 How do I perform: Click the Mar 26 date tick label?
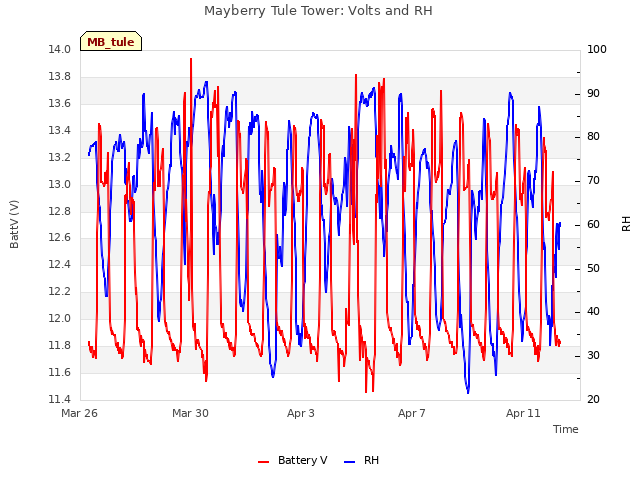80,413
